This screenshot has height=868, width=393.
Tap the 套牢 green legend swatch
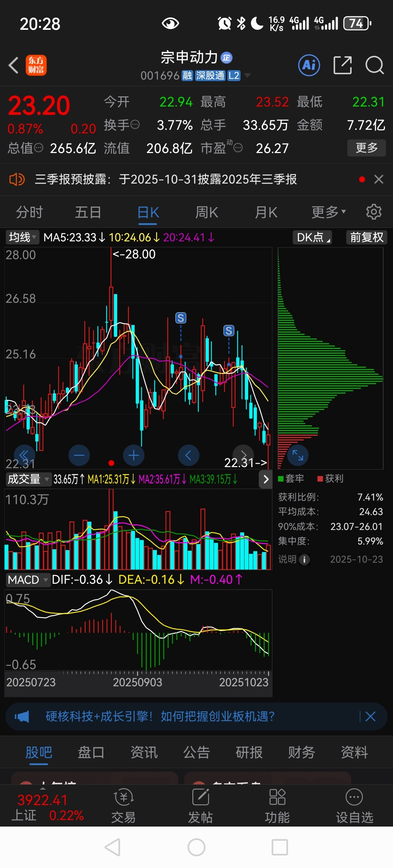click(x=281, y=479)
